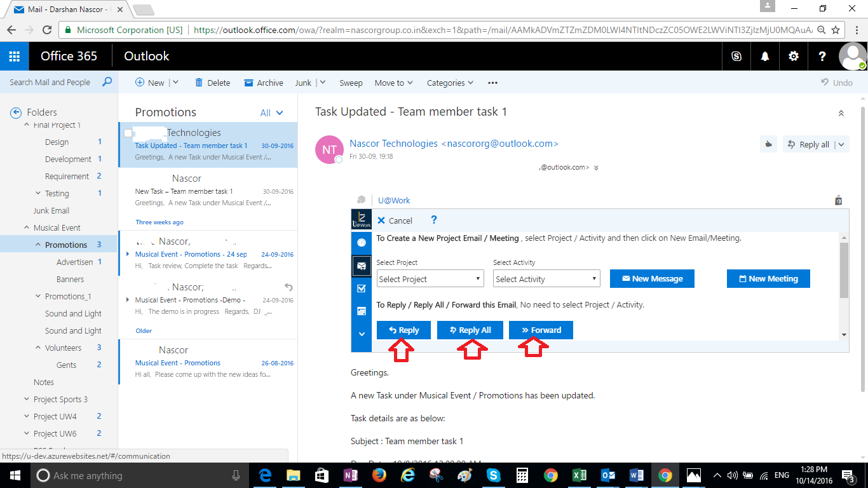
Task: Select the Junk Email folder
Action: [x=51, y=210]
